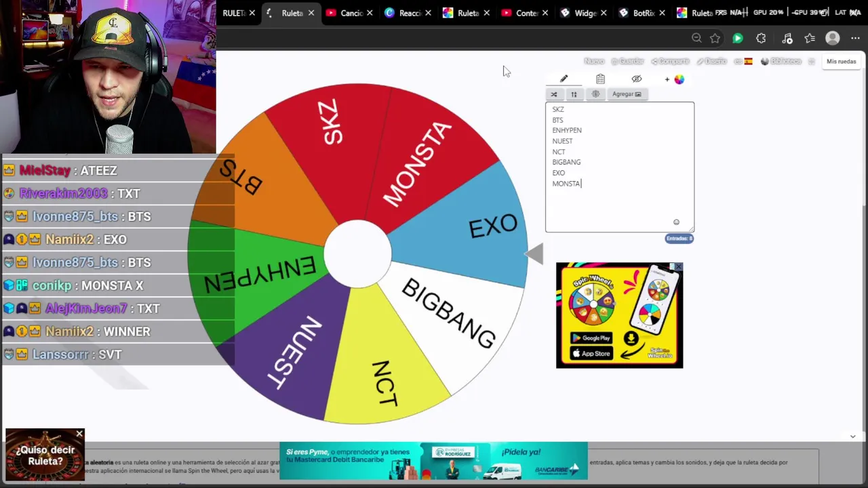Viewport: 868px width, 488px height.
Task: Click the media control music icon
Action: (787, 39)
